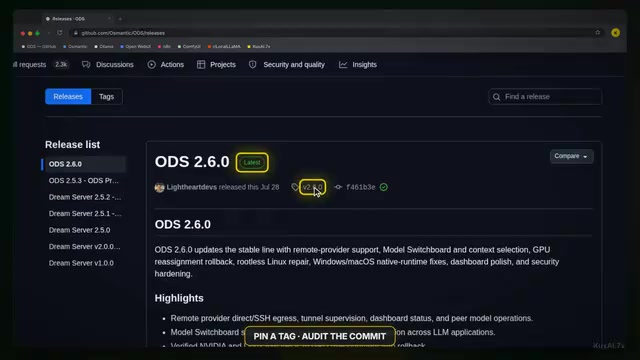Screen dimensions: 640x360
Task: Open the v2.6.0 tag link
Action: [x=313, y=187]
